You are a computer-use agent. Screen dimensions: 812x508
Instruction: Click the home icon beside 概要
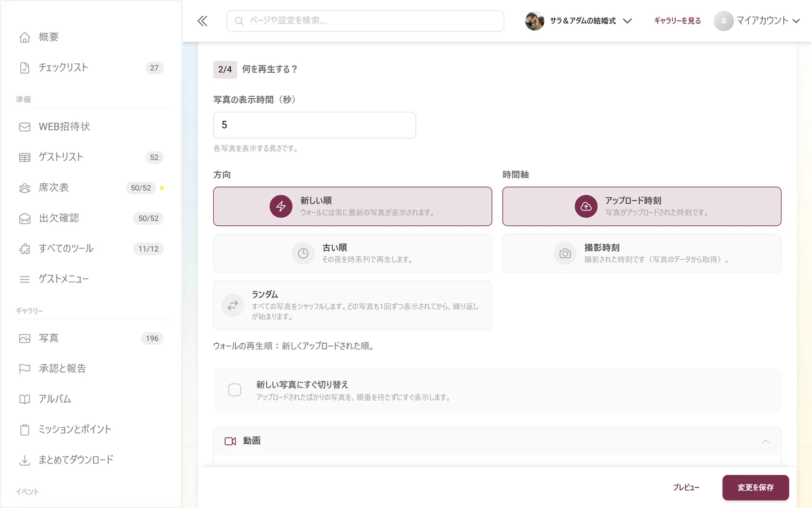pos(25,37)
